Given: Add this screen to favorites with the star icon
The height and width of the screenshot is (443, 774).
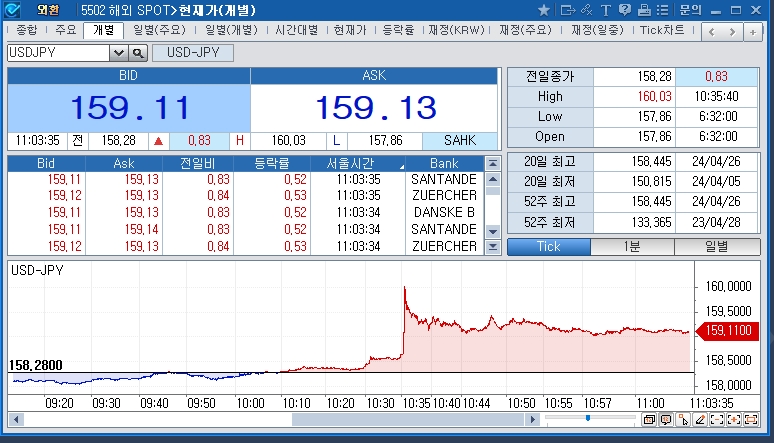Looking at the screenshot, I should 543,10.
